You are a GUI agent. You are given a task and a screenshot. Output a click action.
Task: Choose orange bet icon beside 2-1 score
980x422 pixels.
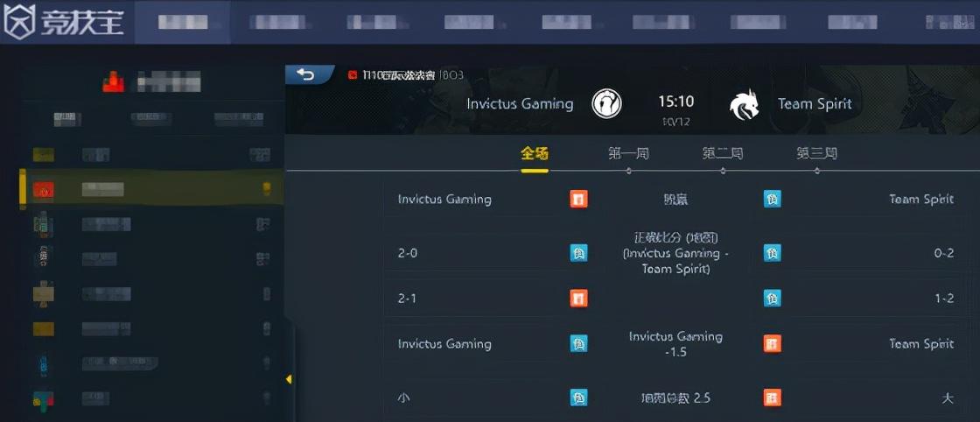(578, 299)
